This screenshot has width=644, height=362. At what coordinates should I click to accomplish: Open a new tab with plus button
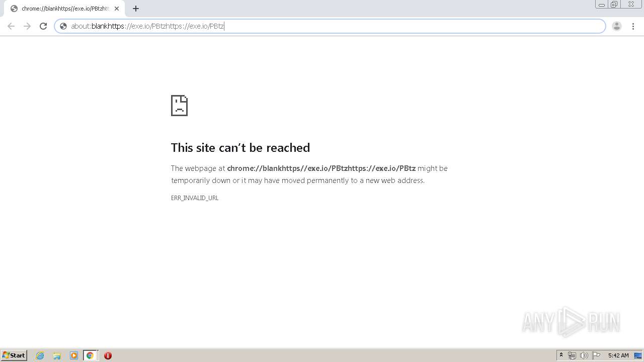tap(136, 9)
